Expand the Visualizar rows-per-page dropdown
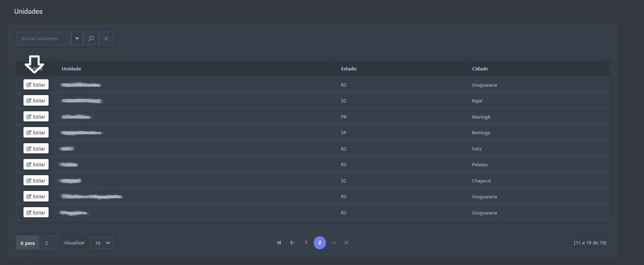 [101, 243]
